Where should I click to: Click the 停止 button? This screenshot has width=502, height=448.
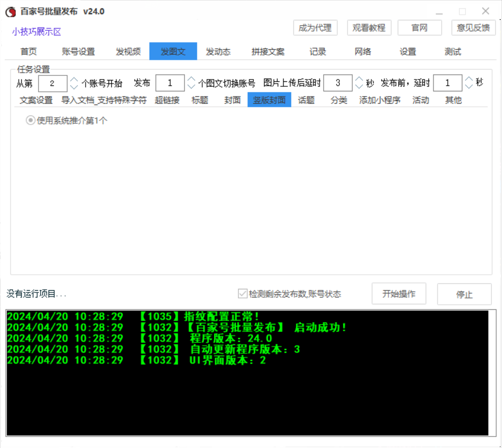pos(464,294)
